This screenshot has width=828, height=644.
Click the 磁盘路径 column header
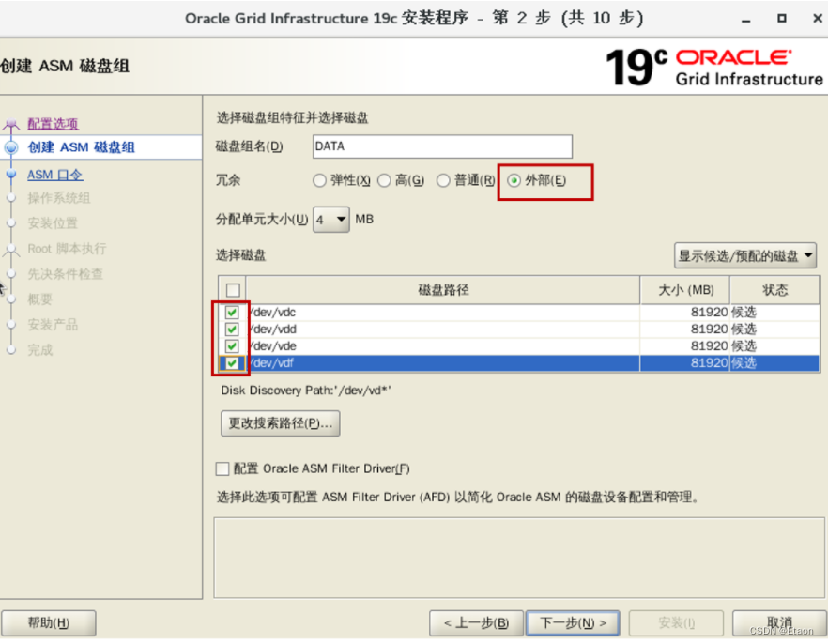click(443, 290)
